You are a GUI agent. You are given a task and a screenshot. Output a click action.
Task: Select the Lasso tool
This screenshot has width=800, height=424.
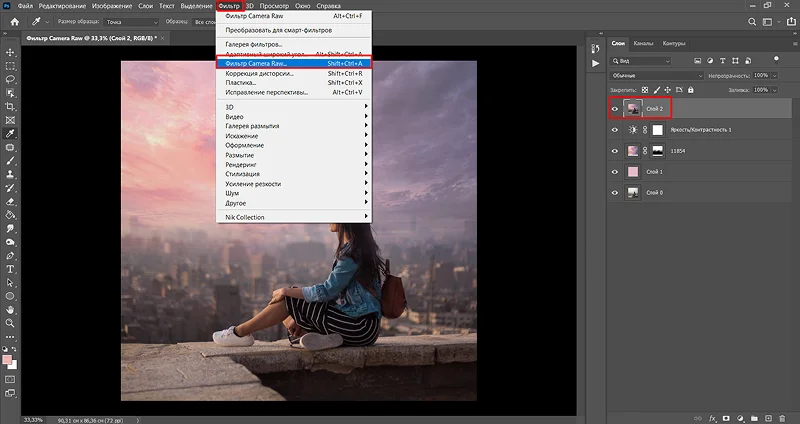point(10,80)
